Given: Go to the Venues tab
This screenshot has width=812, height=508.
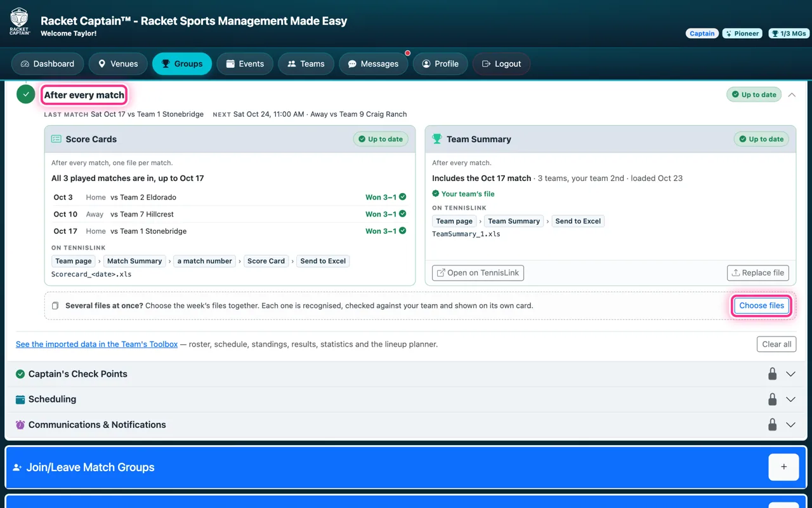Looking at the screenshot, I should (118, 63).
